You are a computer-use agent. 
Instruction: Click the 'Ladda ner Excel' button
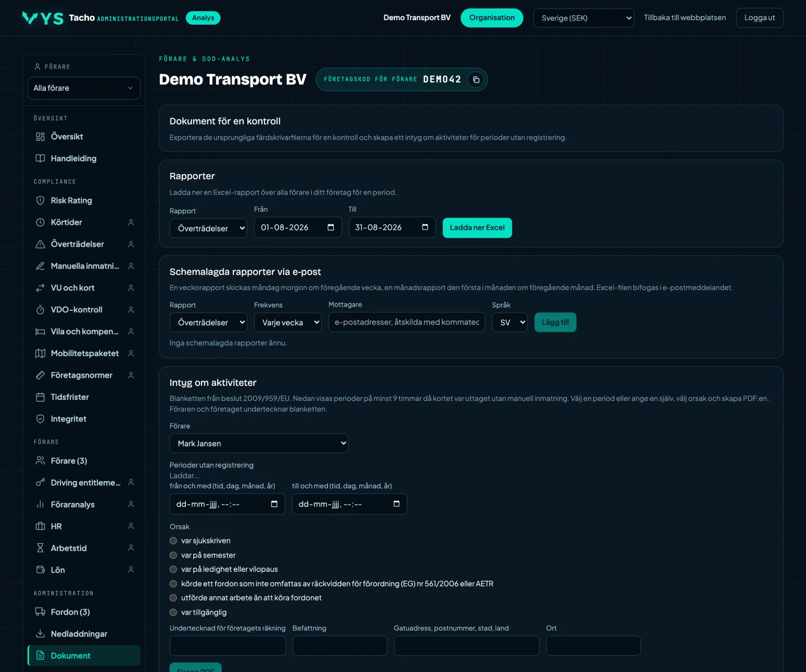point(477,228)
